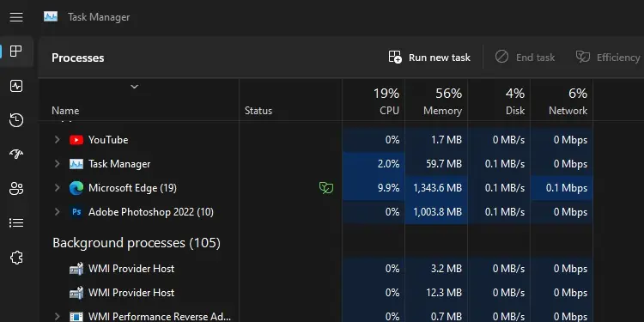Expand the YouTube process group

[x=57, y=140]
